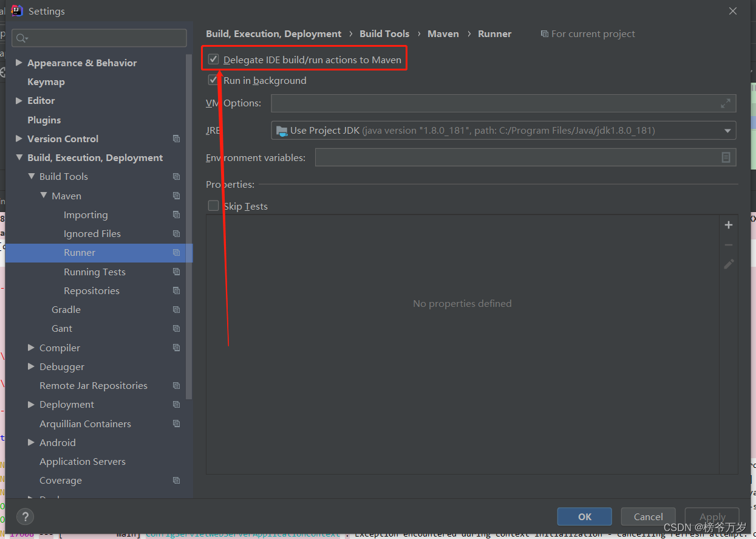756x539 pixels.
Task: Open the JRE dropdown
Action: 727,131
